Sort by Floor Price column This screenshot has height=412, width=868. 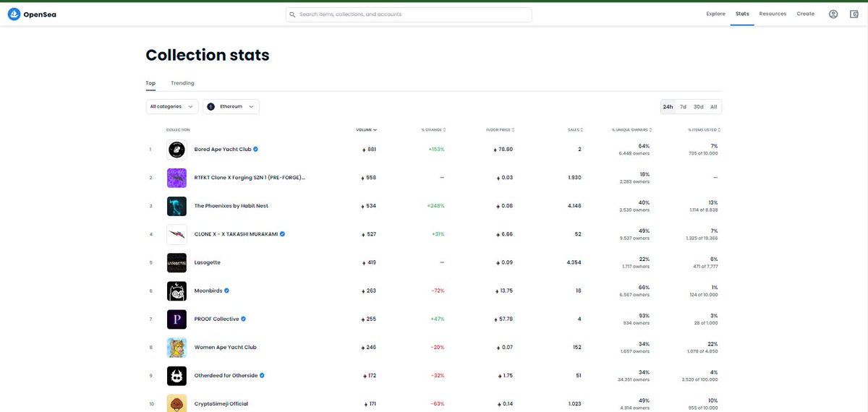[x=500, y=129]
